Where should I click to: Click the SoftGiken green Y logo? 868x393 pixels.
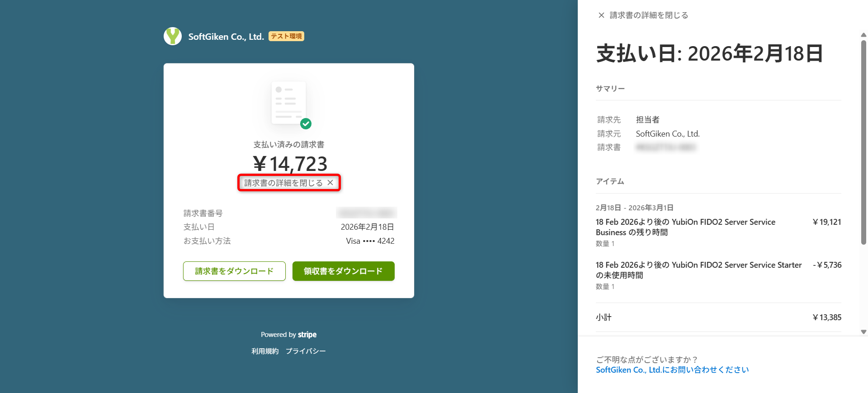172,36
